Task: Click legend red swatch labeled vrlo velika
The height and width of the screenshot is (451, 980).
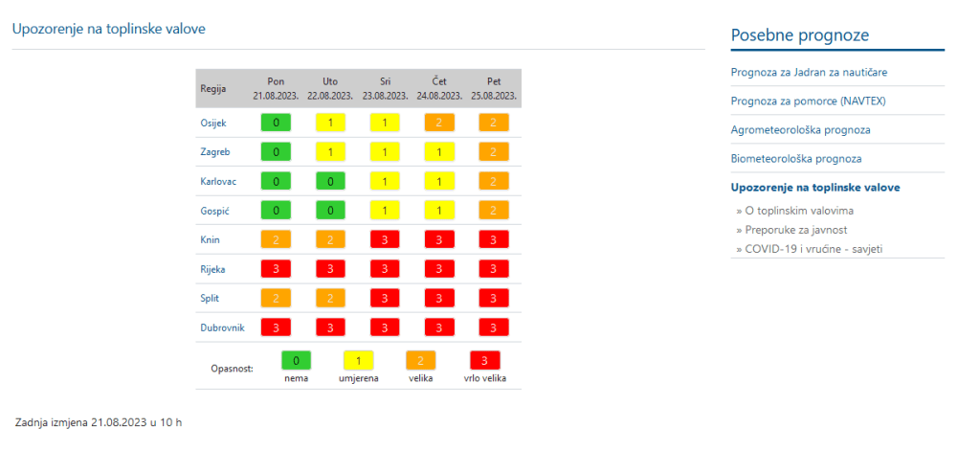Action: click(x=485, y=361)
